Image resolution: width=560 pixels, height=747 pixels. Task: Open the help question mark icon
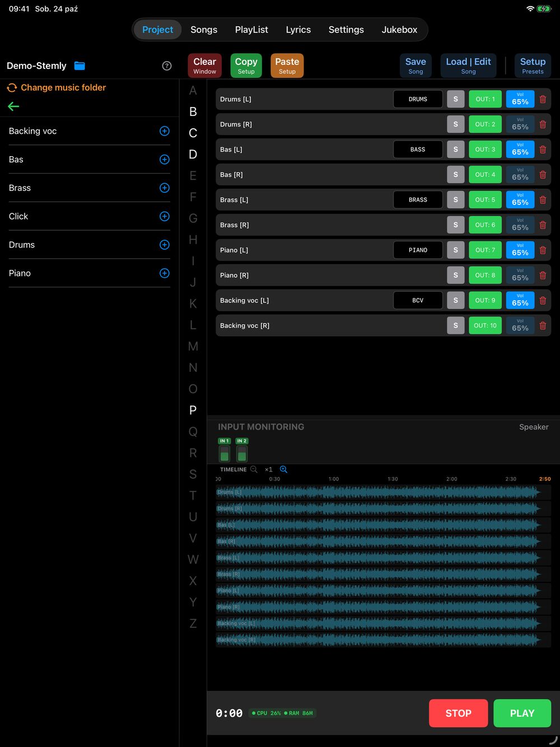167,66
